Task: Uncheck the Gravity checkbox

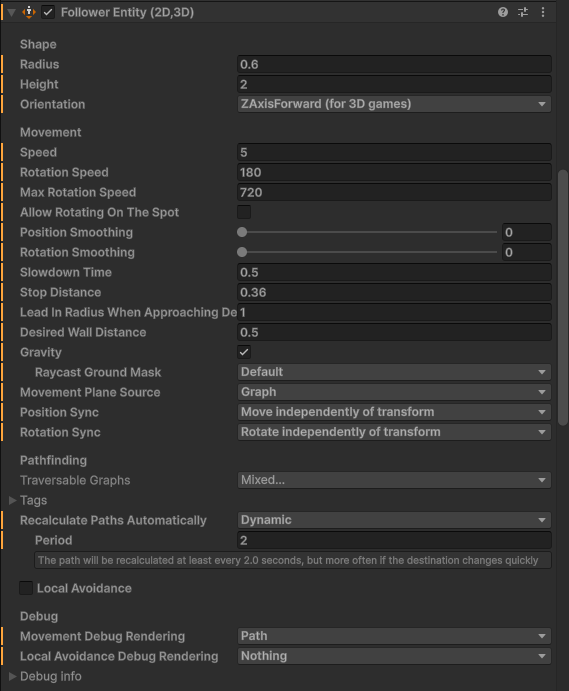Action: coord(244,352)
